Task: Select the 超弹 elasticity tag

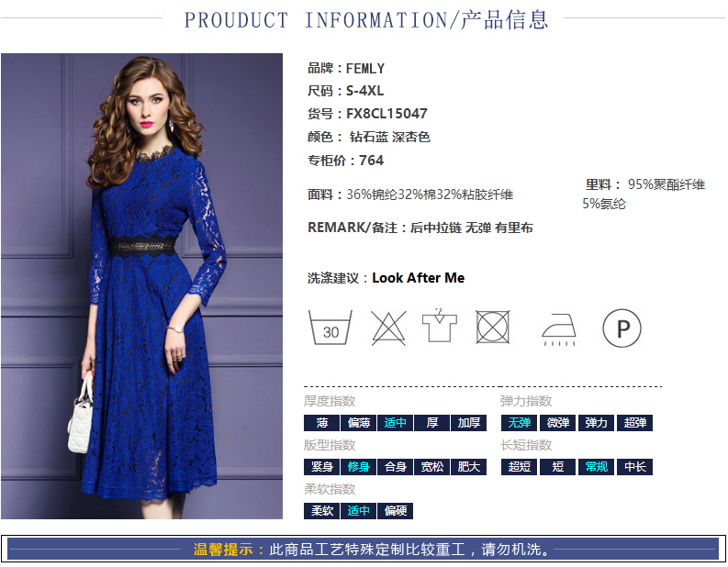Action: [634, 423]
